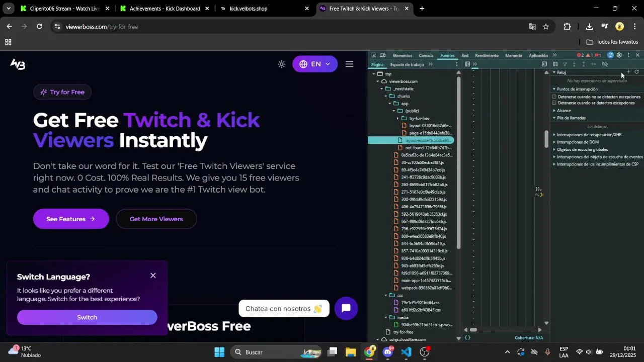Open Chrome extensions puzzle icon
The image size is (644, 362).
[567, 27]
